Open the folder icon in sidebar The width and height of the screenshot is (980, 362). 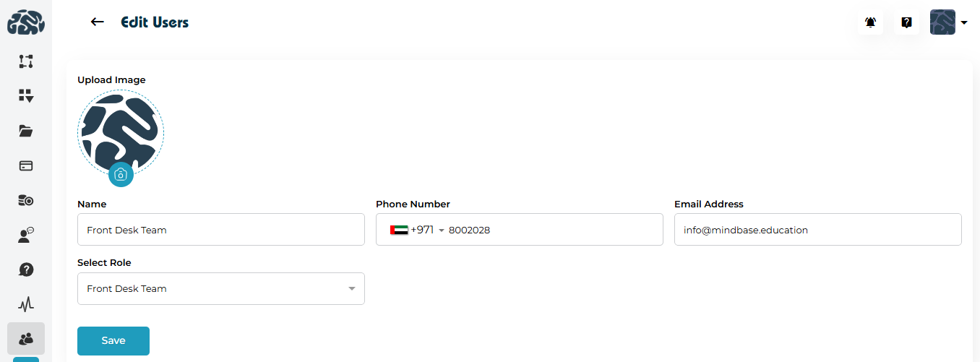coord(26,131)
